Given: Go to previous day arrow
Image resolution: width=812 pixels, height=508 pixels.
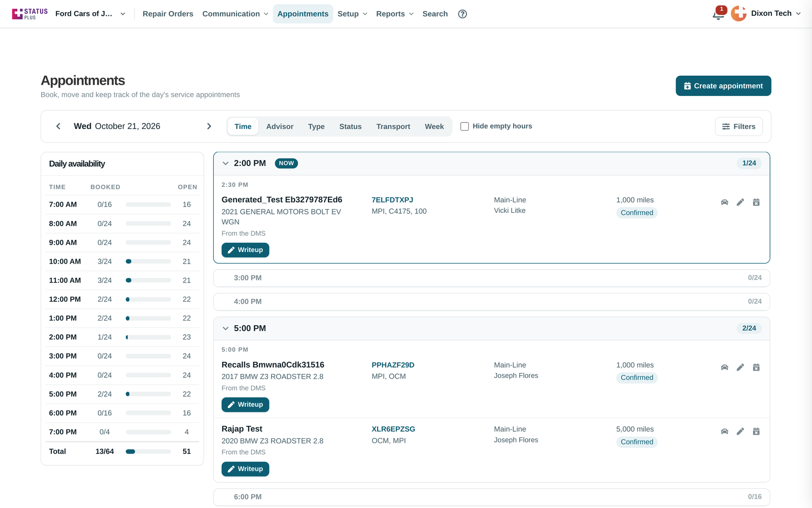Looking at the screenshot, I should click(x=58, y=126).
